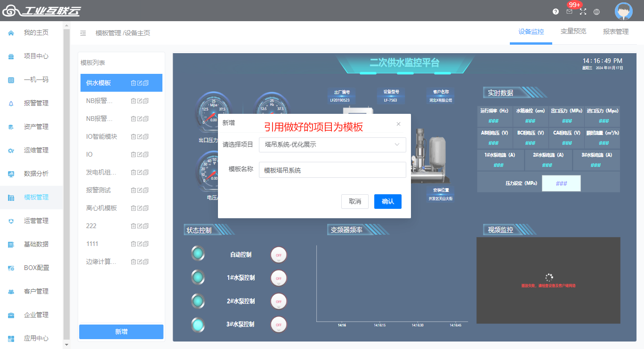Select 离心机模板 in the template list
The width and height of the screenshot is (644, 349).
pos(101,208)
